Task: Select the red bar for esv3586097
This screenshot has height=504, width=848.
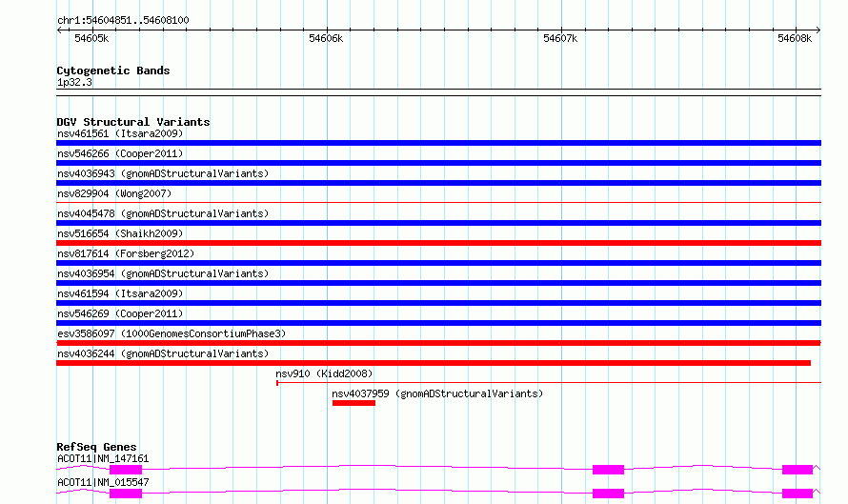Action: (438, 343)
